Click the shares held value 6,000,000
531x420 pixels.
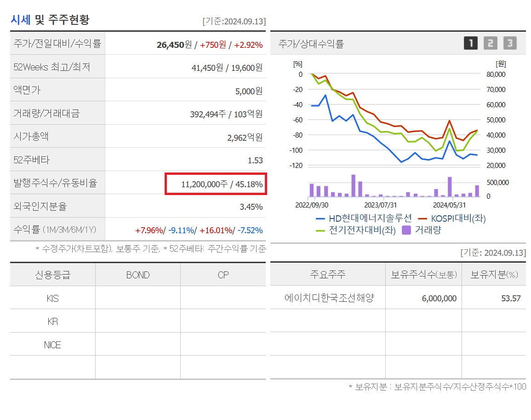pos(439,298)
